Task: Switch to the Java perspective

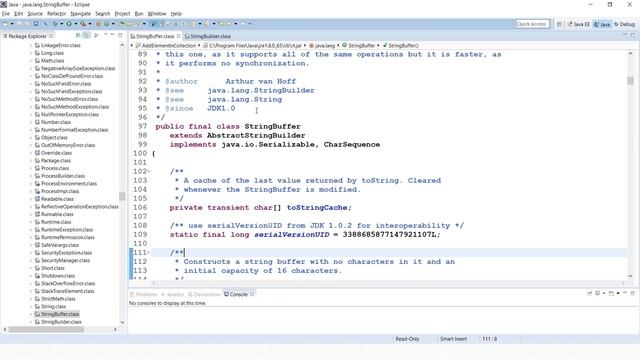Action: coord(602,24)
